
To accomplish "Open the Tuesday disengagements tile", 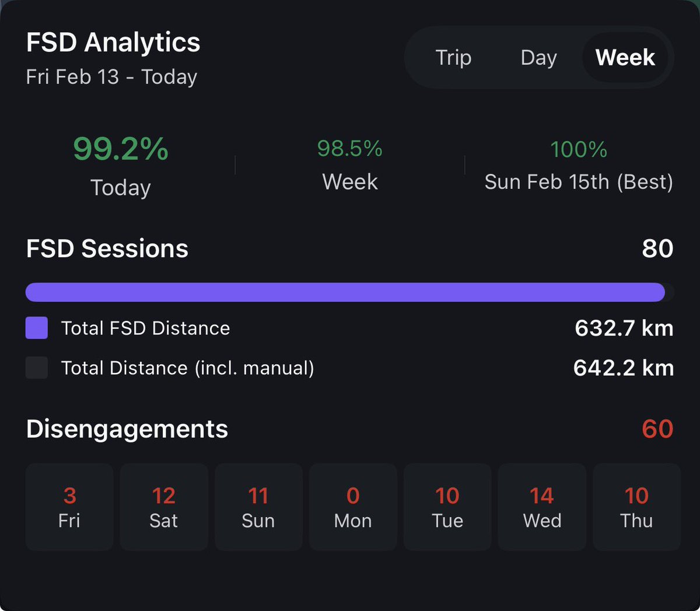I will click(447, 507).
